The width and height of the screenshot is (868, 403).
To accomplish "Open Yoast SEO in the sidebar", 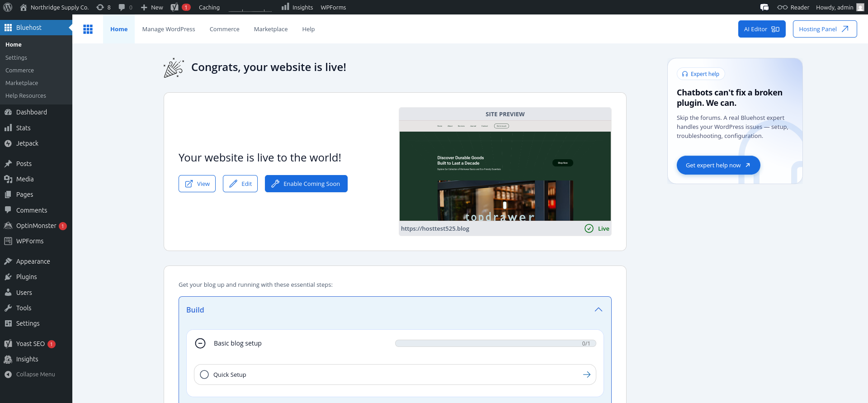I will point(36,344).
